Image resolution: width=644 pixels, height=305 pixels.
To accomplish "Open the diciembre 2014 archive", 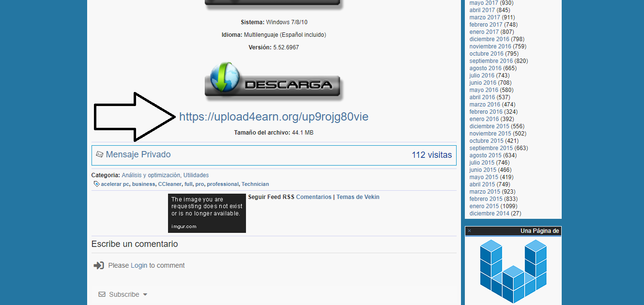I will point(489,213).
